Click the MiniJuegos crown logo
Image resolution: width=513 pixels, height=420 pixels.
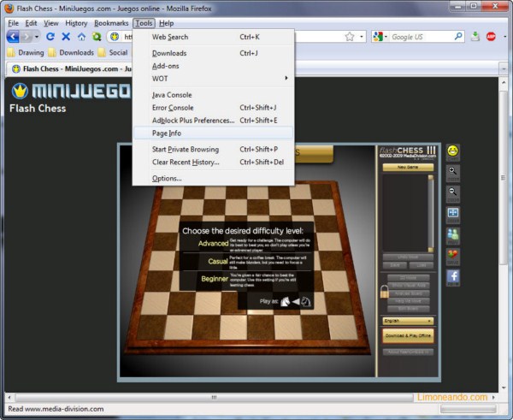point(20,91)
